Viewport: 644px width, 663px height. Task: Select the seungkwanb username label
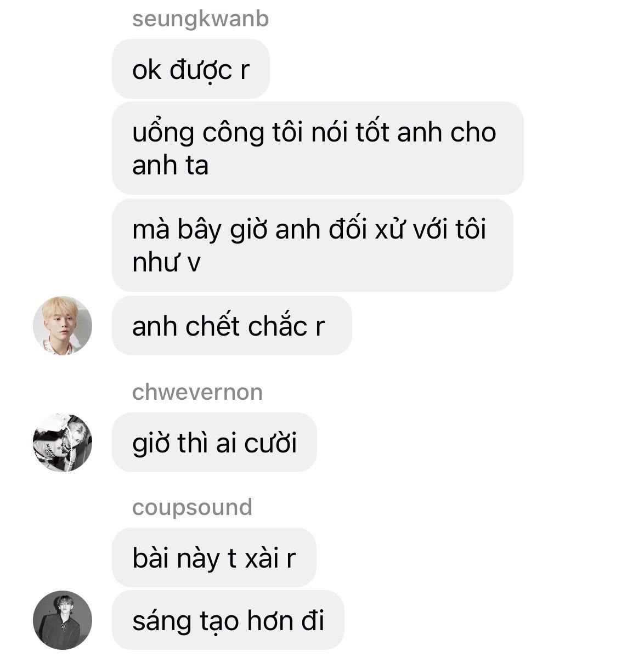(200, 19)
